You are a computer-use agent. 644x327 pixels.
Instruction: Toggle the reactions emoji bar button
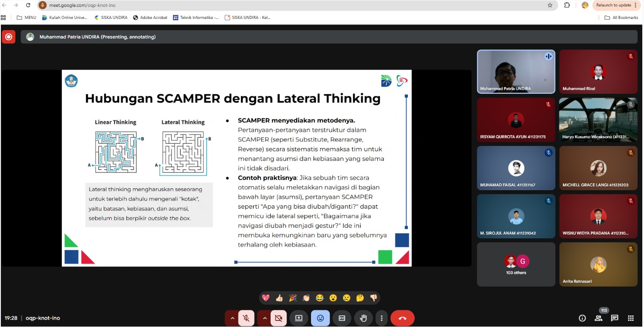tap(320, 318)
